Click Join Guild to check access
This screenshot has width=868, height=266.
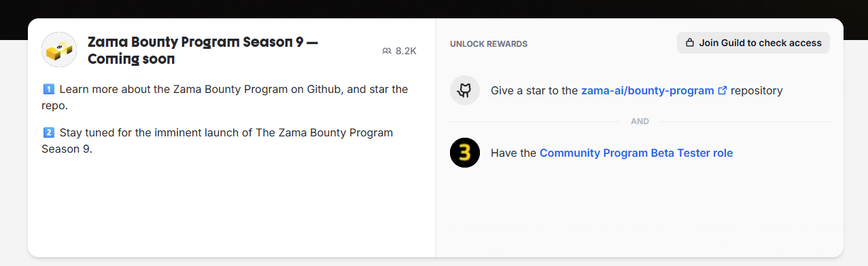point(753,43)
